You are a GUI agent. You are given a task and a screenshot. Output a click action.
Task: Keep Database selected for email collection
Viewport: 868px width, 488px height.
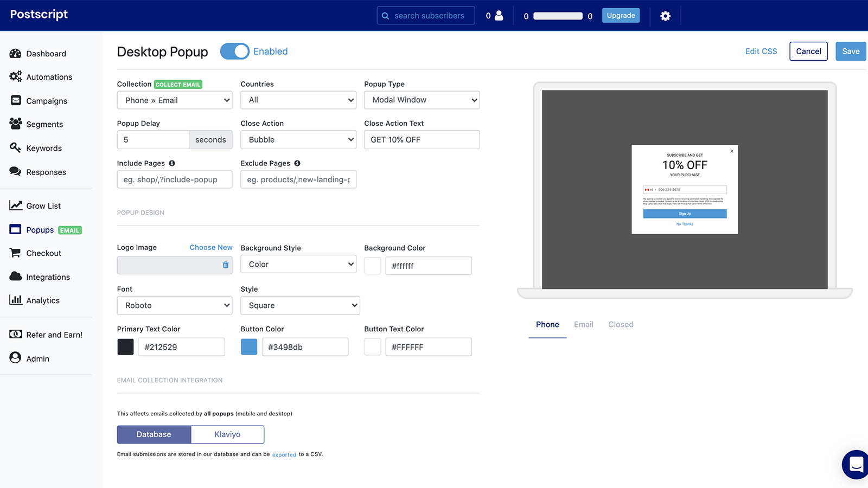point(154,434)
